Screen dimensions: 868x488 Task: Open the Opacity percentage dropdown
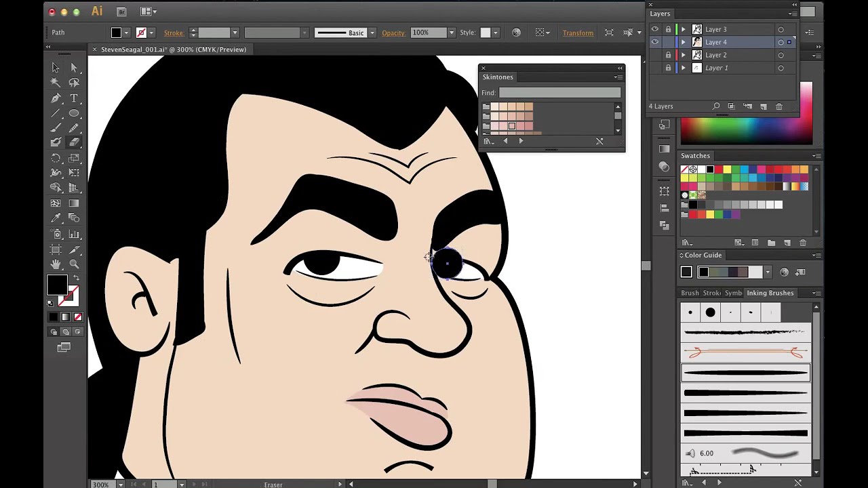[452, 33]
